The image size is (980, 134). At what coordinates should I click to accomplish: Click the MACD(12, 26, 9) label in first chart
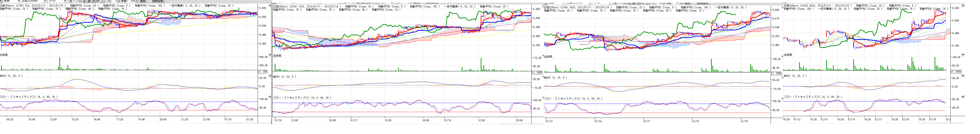(11, 76)
